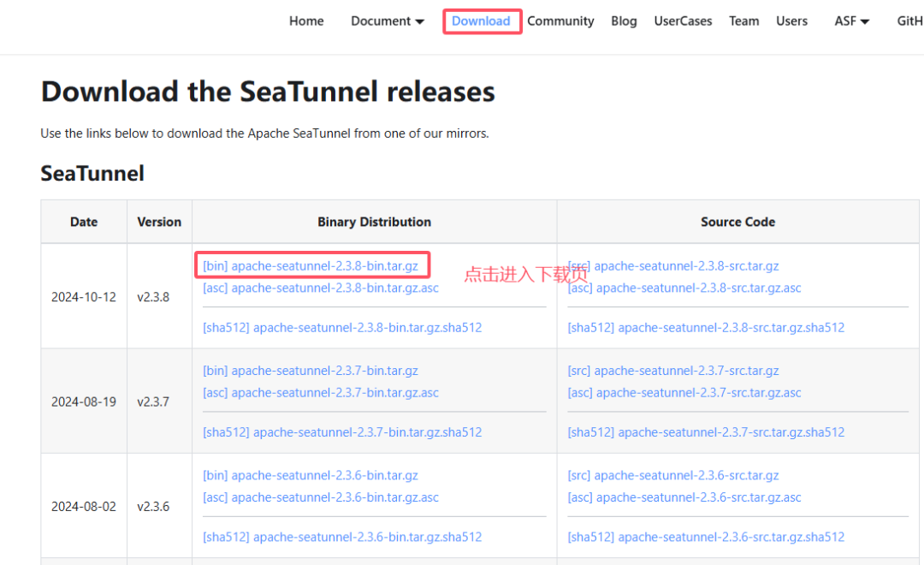Download apache-seatunnel-2.3.6-src.tar.gz
The width and height of the screenshot is (924, 565).
click(673, 475)
